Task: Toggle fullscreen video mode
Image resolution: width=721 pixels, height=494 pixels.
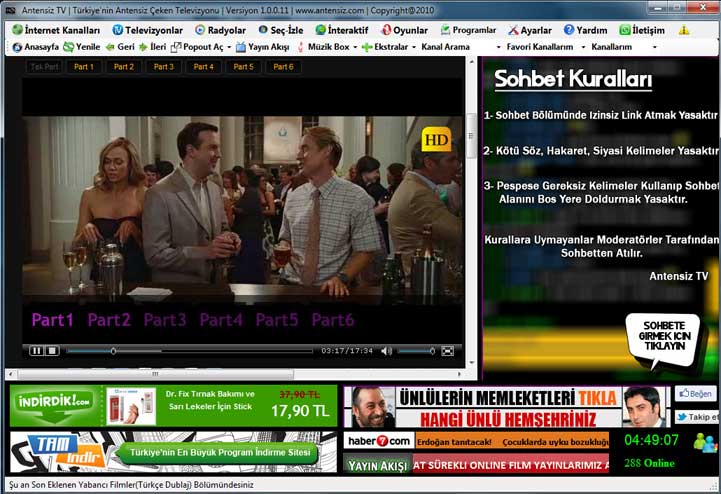Action: coord(447,351)
